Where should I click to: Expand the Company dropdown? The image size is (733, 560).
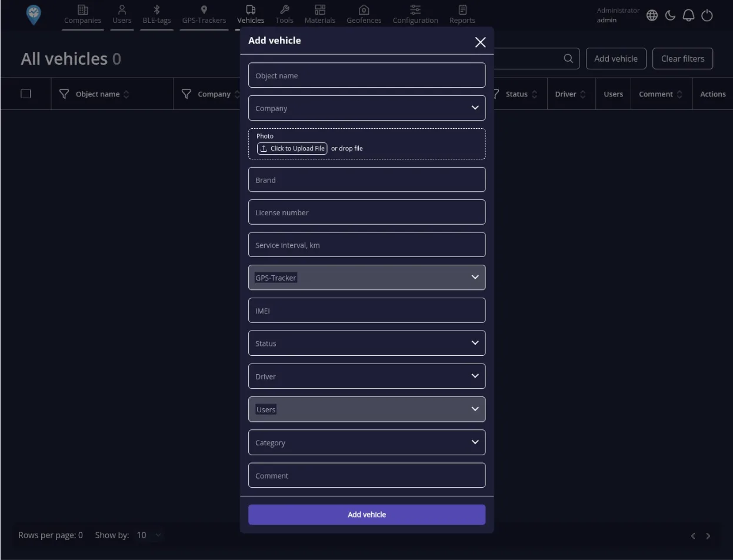(366, 108)
